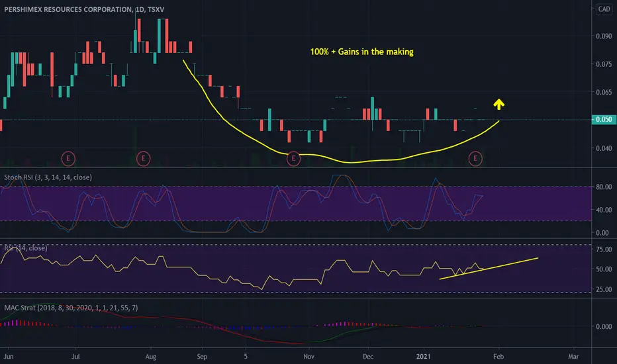This screenshot has width=617, height=364.
Task: Click the Nov label on time axis
Action: 309,357
